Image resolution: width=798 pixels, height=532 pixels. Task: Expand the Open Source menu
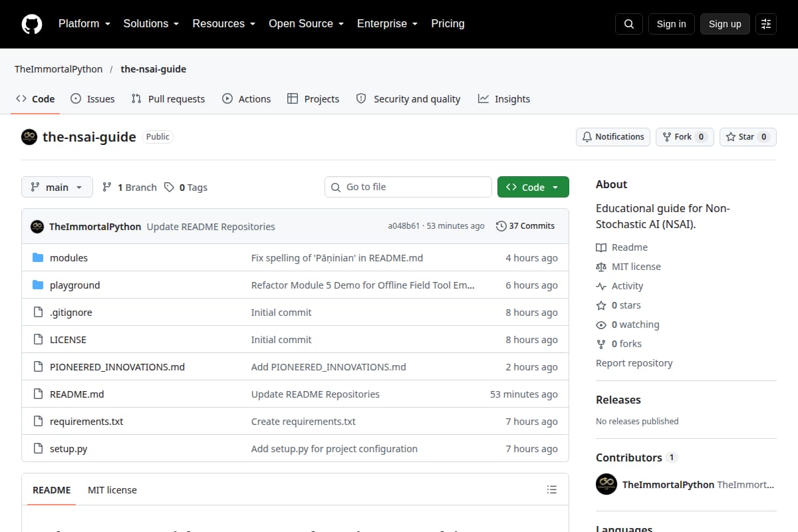[306, 24]
